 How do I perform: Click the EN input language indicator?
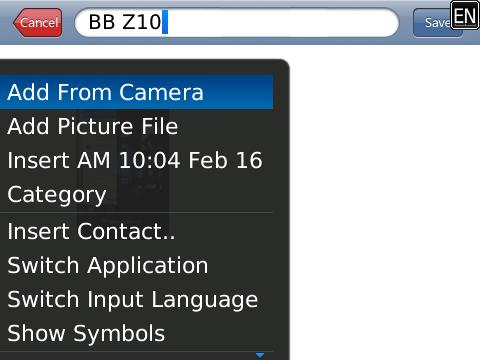465,15
